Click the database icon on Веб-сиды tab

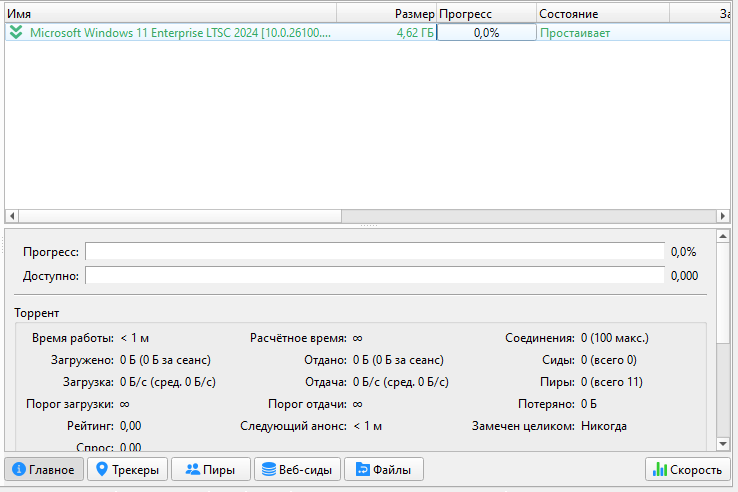pos(269,469)
